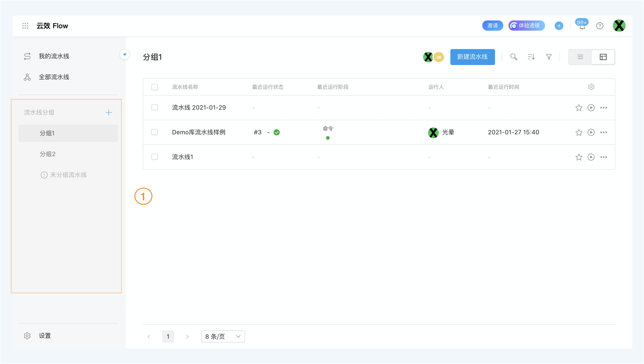Check the 流水线 2021-01-29 row checkbox
This screenshot has width=644, height=364.
(x=154, y=107)
